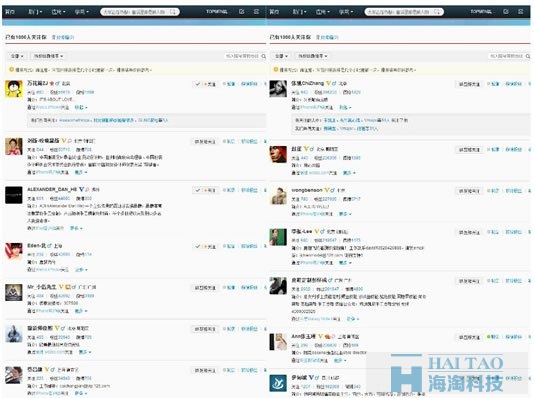Click the follow status button for 张弛ChiZhang
The height and width of the screenshot is (398, 534).
point(469,84)
